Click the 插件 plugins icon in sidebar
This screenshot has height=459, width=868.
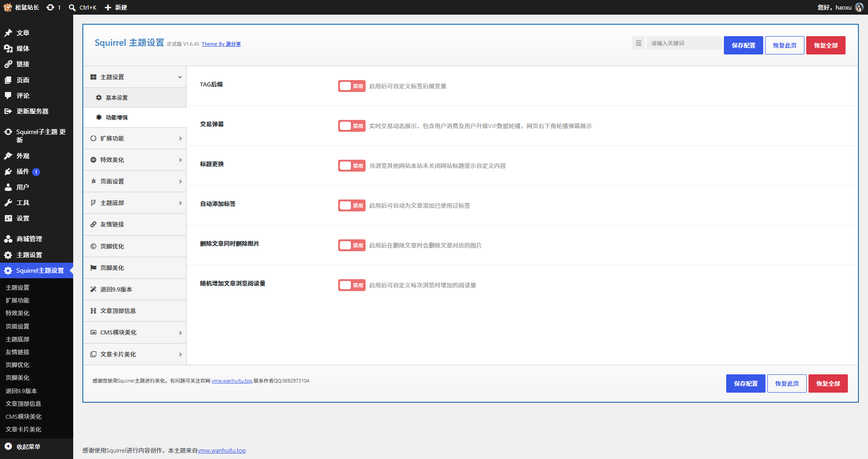[x=8, y=172]
